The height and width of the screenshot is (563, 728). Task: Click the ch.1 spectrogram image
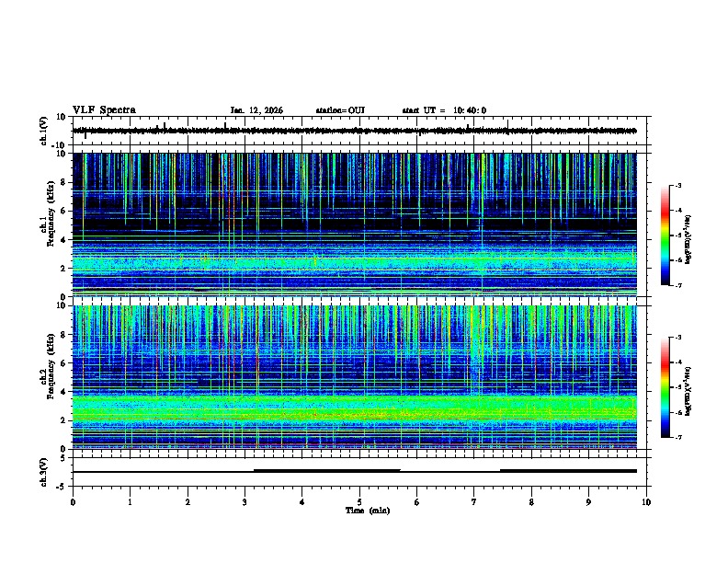[355, 224]
